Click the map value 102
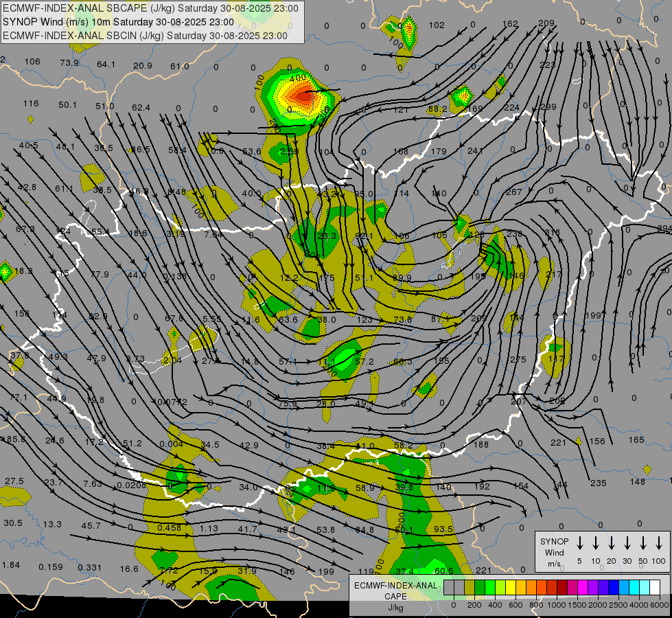 [x=437, y=25]
